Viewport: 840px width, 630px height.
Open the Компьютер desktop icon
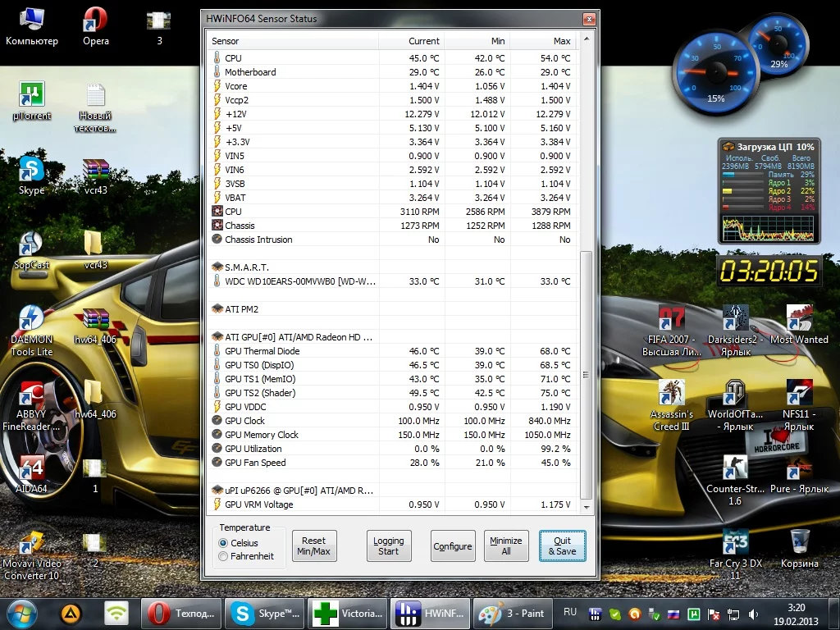(x=32, y=25)
